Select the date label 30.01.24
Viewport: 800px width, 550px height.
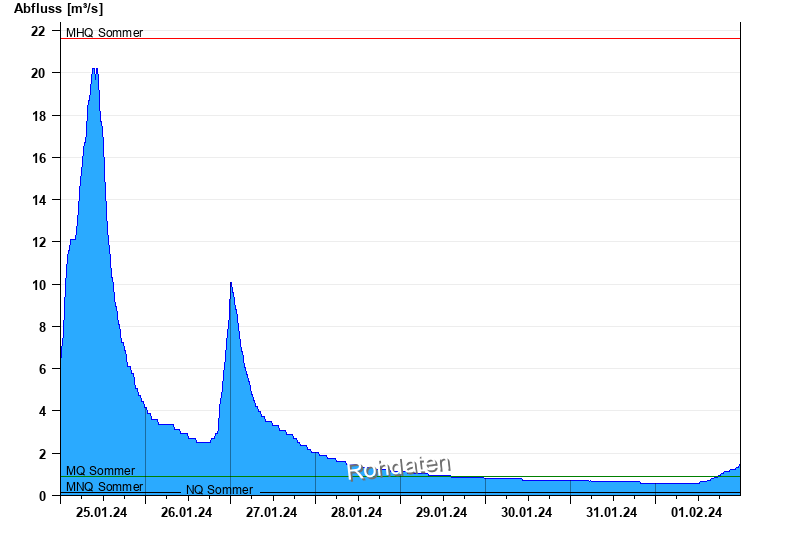(x=527, y=512)
